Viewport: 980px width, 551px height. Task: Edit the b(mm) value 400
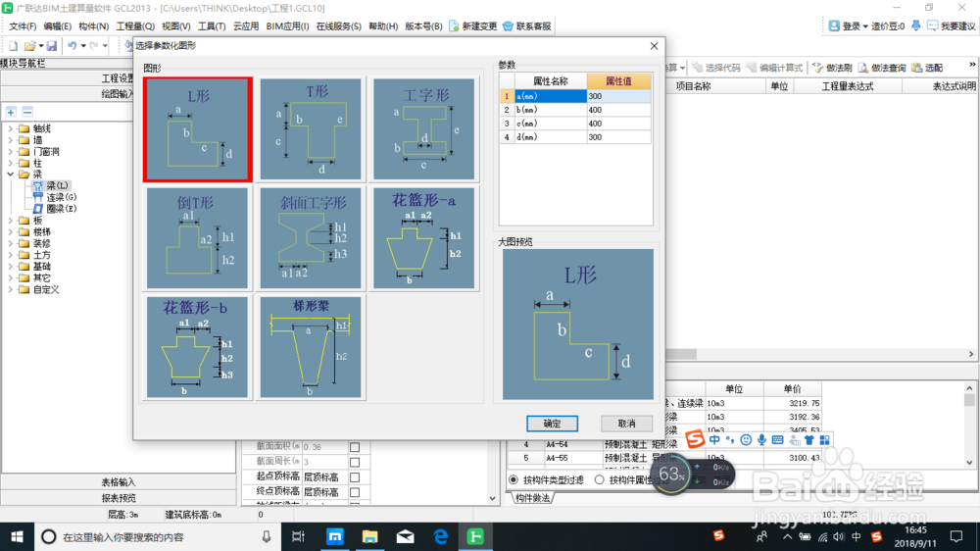tap(618, 110)
